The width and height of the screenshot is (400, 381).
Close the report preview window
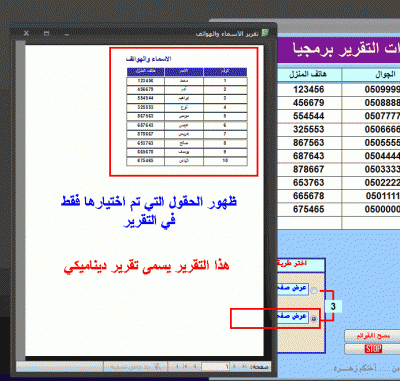click(x=26, y=33)
